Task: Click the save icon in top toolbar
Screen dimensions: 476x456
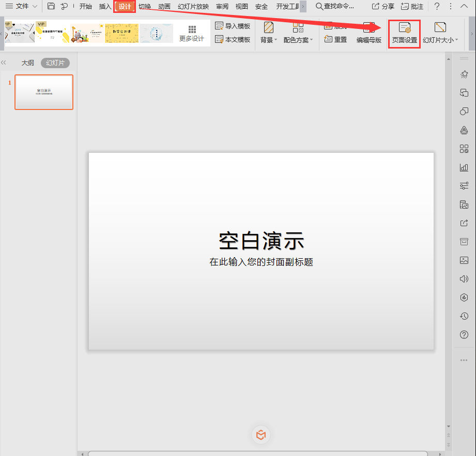Action: (51, 6)
